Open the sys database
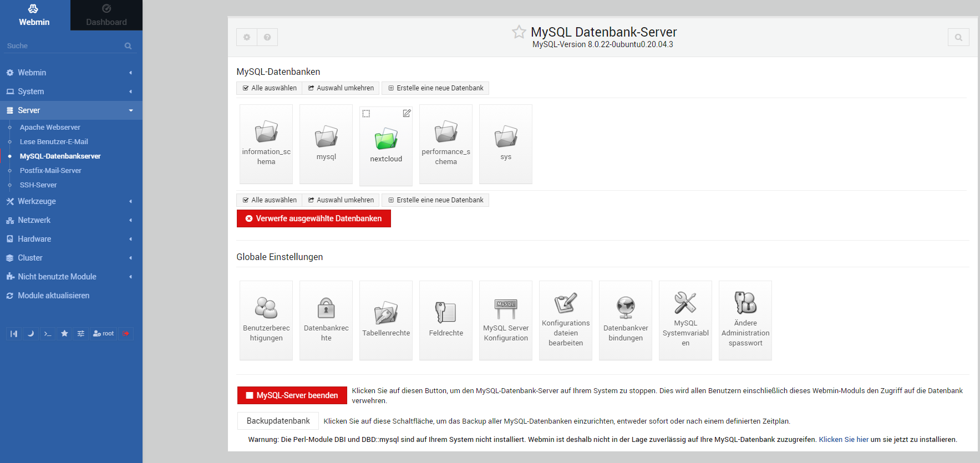The width and height of the screenshot is (980, 463). coord(506,144)
